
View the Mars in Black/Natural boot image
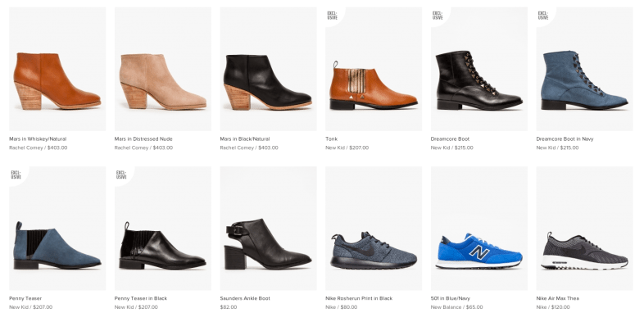click(x=268, y=69)
